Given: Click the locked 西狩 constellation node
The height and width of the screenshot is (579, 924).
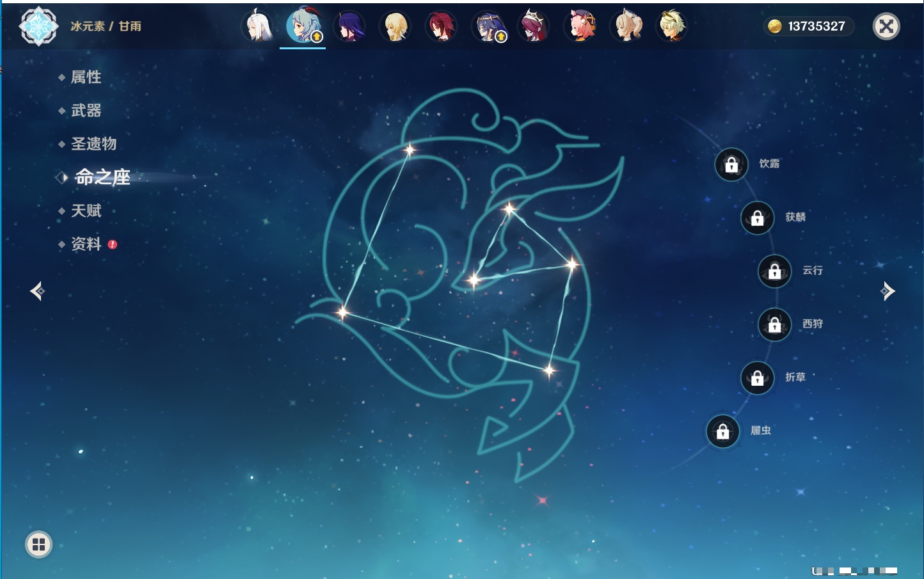Looking at the screenshot, I should pyautogui.click(x=775, y=324).
